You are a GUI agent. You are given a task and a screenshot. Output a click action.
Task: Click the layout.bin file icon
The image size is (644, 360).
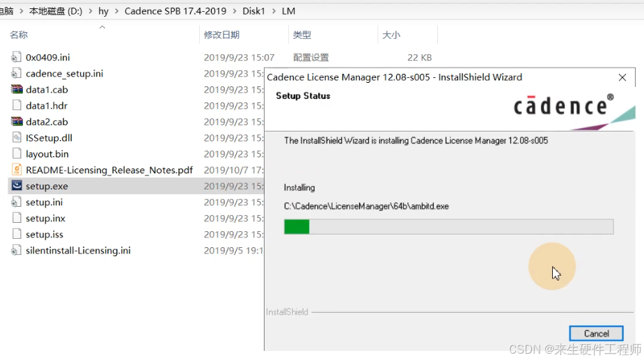click(x=17, y=154)
